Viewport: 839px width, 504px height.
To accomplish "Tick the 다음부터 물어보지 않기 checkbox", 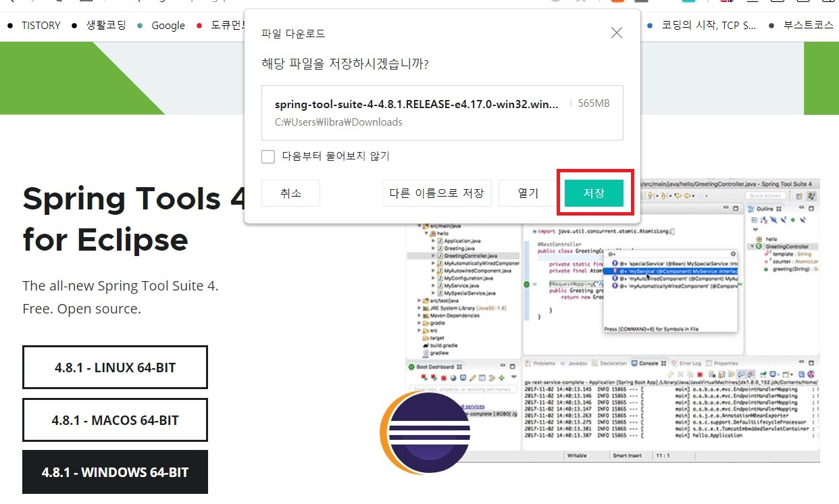I will tap(268, 157).
